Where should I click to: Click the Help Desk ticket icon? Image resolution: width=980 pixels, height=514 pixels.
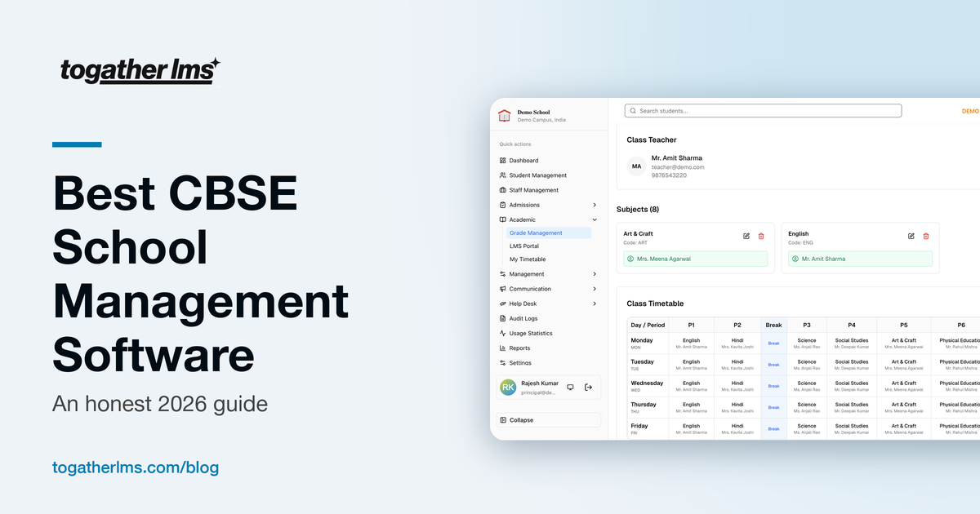pyautogui.click(x=502, y=304)
